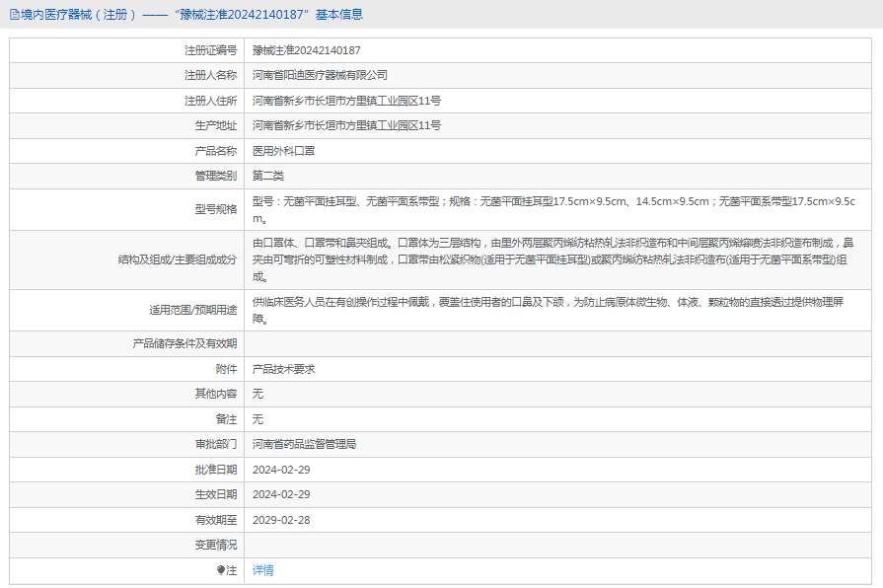Select the registration number 豫械注准20242140187 value
Image resolution: width=883 pixels, height=588 pixels.
point(307,50)
